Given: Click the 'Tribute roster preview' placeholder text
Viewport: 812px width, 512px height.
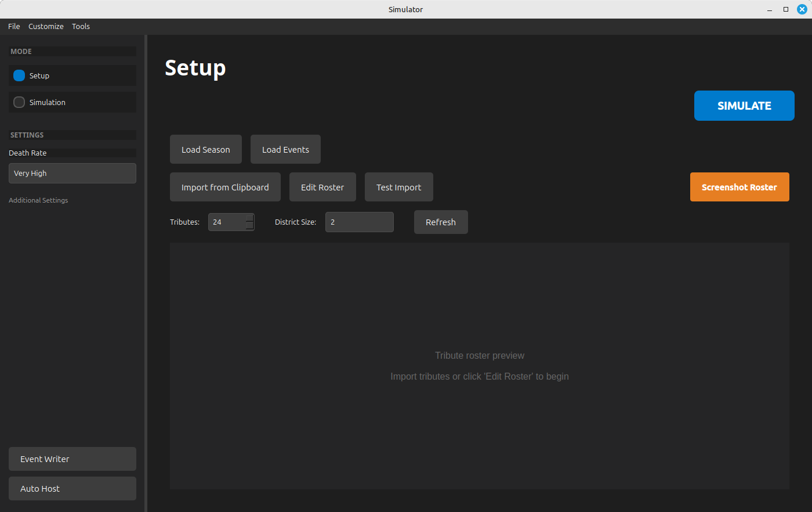Looking at the screenshot, I should (x=480, y=356).
